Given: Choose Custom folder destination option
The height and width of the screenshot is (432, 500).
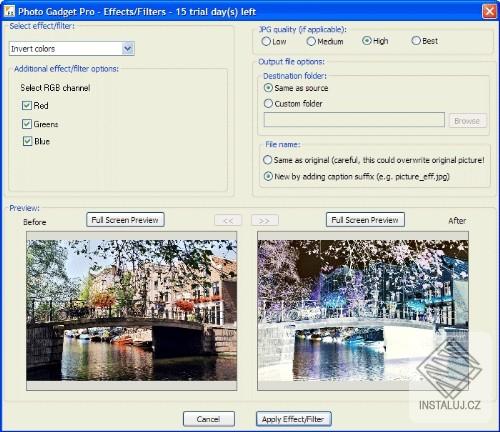Looking at the screenshot, I should [268, 103].
